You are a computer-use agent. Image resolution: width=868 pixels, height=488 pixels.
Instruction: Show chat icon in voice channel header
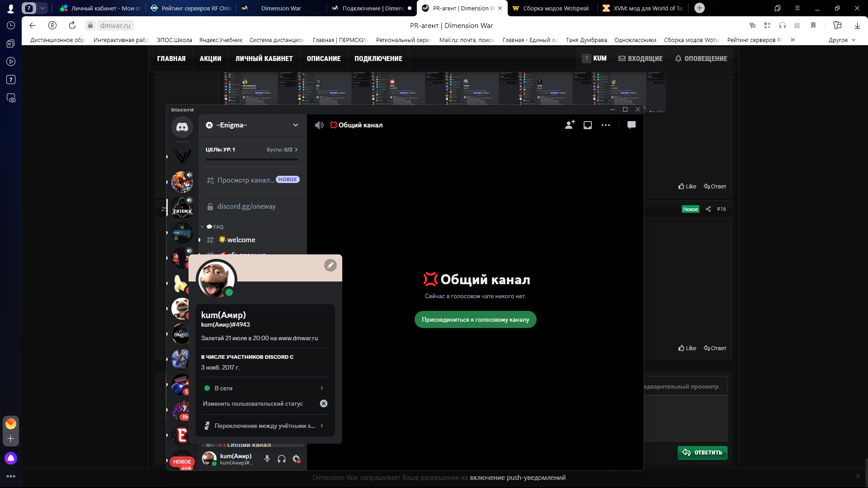[x=632, y=125]
